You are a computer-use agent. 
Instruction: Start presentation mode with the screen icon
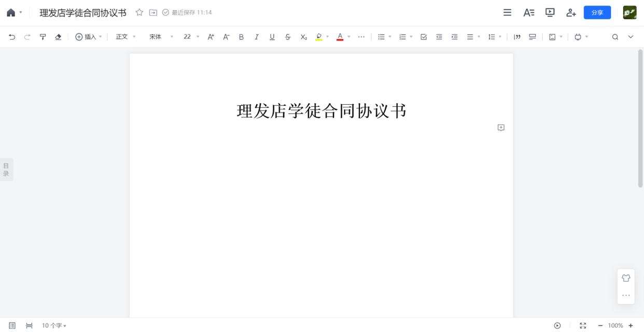point(550,12)
